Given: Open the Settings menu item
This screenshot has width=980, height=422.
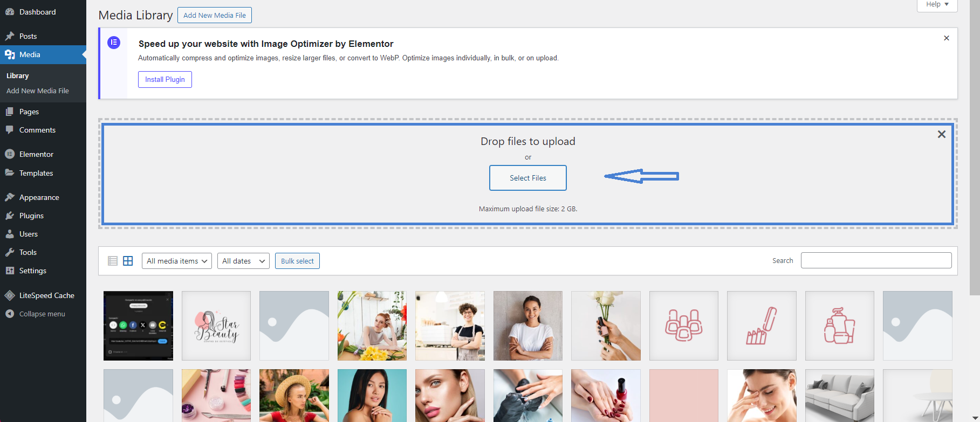Looking at the screenshot, I should click(32, 271).
